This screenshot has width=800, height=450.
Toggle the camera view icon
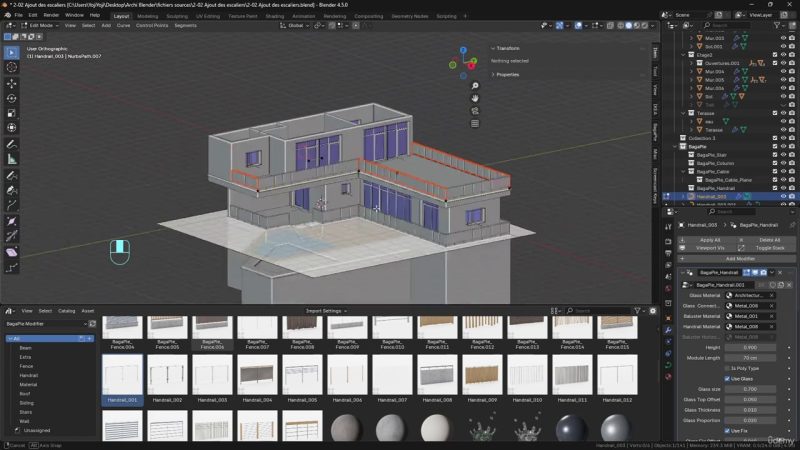click(475, 112)
